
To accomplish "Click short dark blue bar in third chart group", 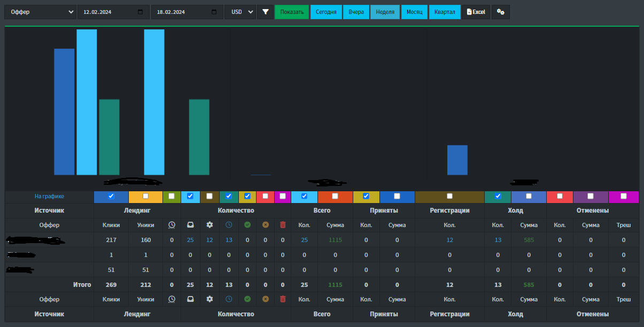I will tap(457, 160).
